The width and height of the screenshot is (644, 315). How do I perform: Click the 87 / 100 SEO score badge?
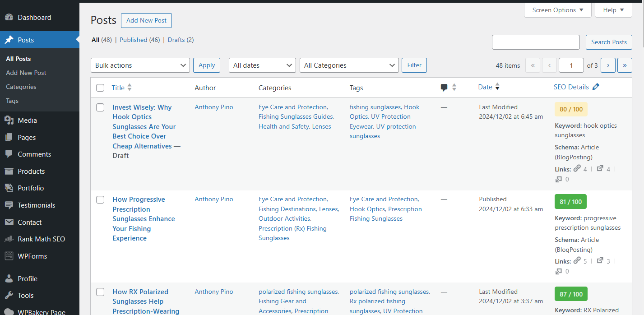pyautogui.click(x=571, y=294)
